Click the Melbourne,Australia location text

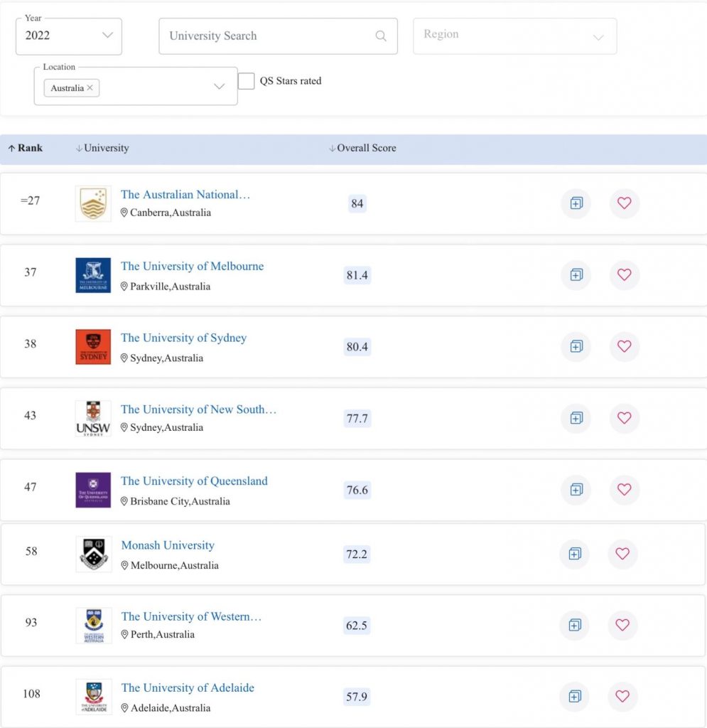[x=175, y=565]
